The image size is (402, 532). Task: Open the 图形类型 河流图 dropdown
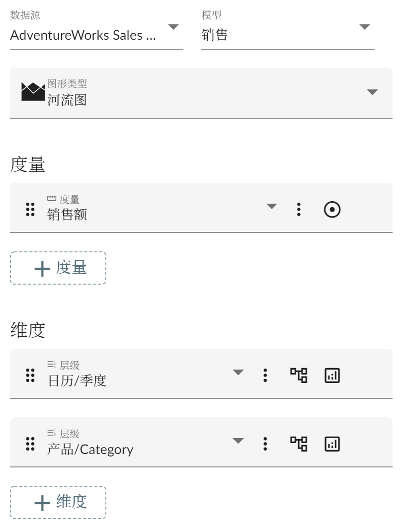pyautogui.click(x=372, y=92)
